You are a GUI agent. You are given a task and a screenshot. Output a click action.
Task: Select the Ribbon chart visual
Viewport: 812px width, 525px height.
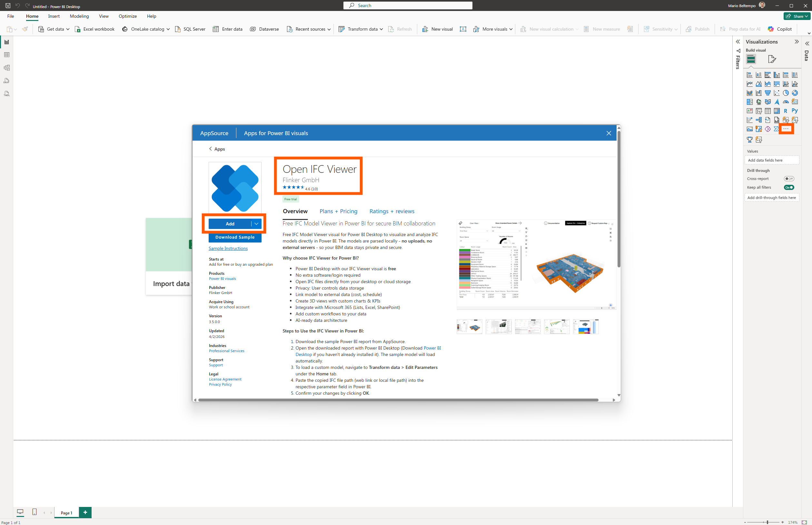click(749, 93)
